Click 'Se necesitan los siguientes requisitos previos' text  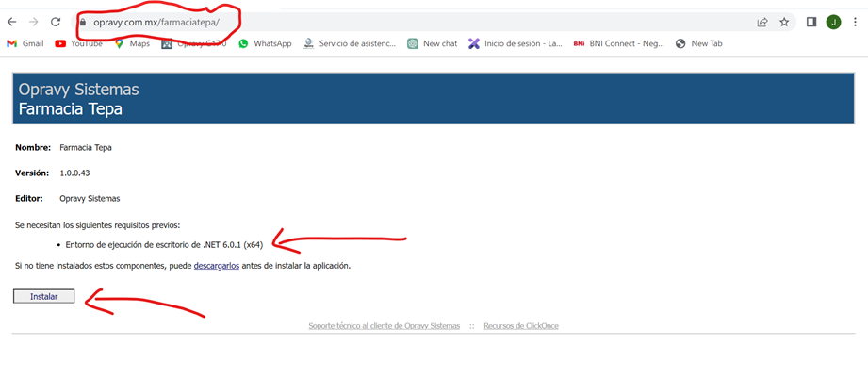[x=97, y=225]
